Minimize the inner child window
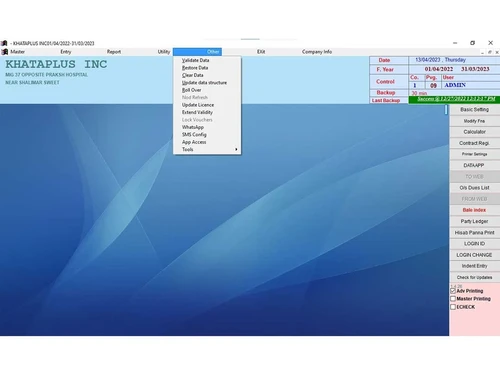 pyautogui.click(x=482, y=52)
